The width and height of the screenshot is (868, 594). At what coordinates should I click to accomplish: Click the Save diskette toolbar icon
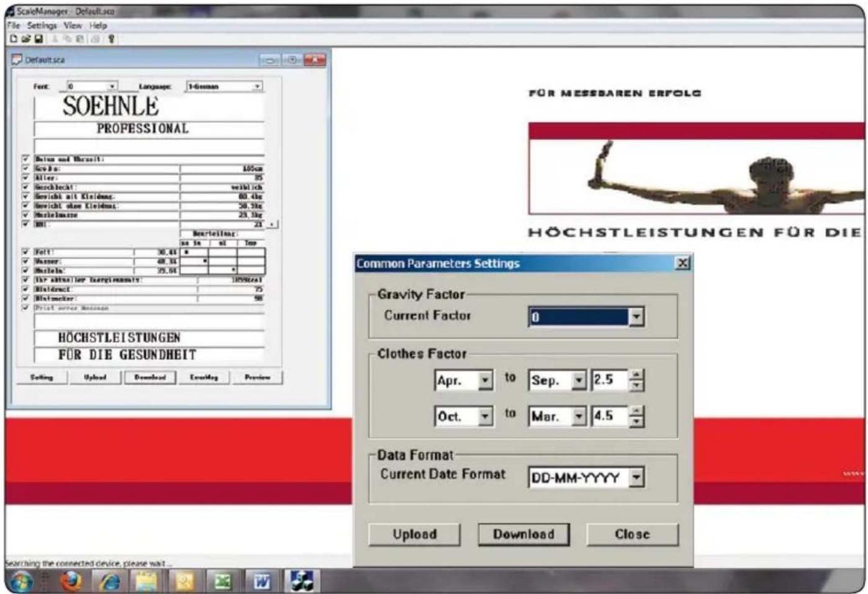pyautogui.click(x=38, y=38)
